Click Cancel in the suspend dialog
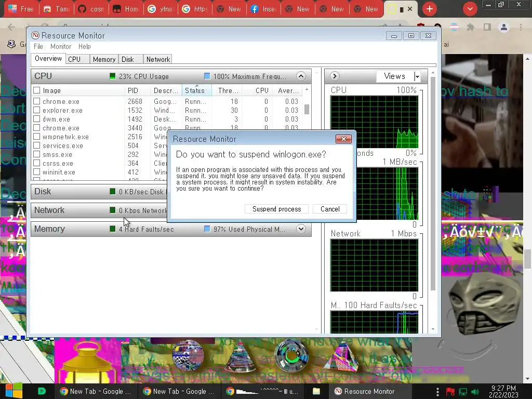The width and height of the screenshot is (532, 399). [x=330, y=209]
